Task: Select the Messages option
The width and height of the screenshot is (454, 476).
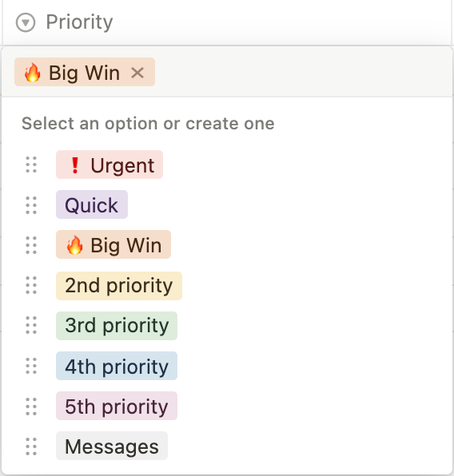Action: point(112,446)
